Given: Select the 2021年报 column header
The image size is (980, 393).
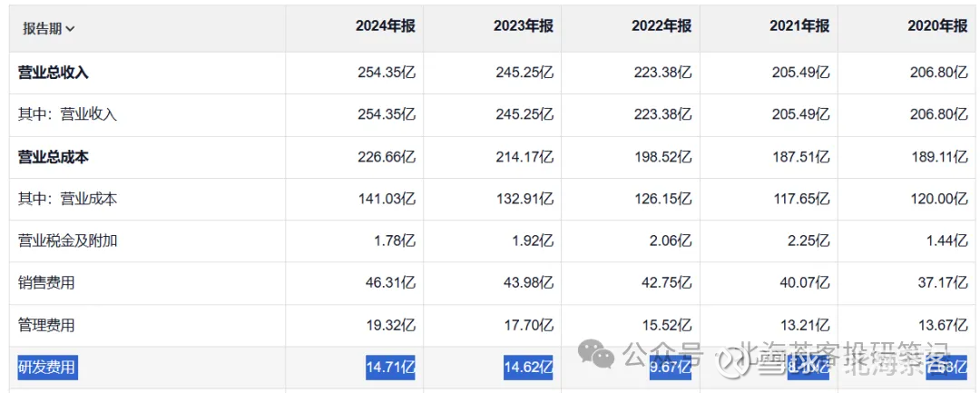Looking at the screenshot, I should (x=799, y=26).
